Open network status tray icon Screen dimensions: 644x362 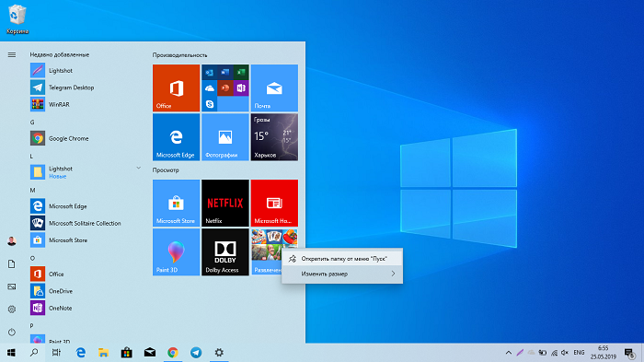click(x=554, y=353)
